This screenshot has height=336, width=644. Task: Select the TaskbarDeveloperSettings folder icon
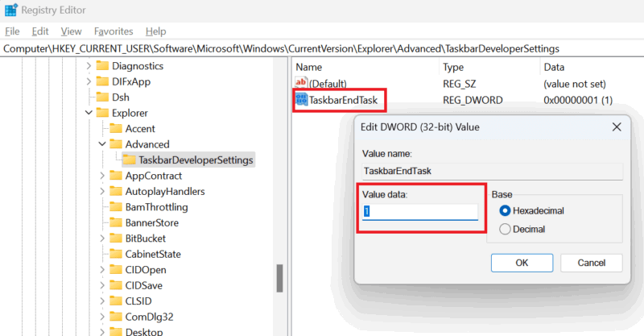(x=129, y=160)
